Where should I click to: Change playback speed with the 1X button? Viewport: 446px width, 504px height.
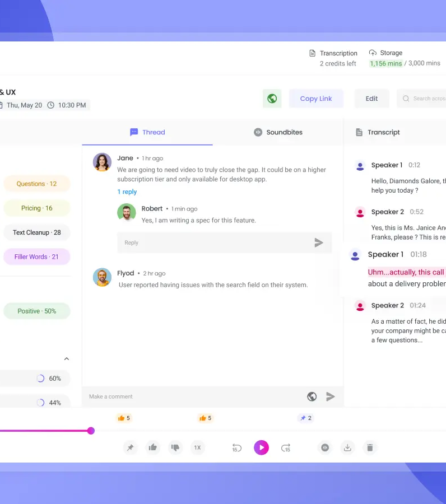197,447
